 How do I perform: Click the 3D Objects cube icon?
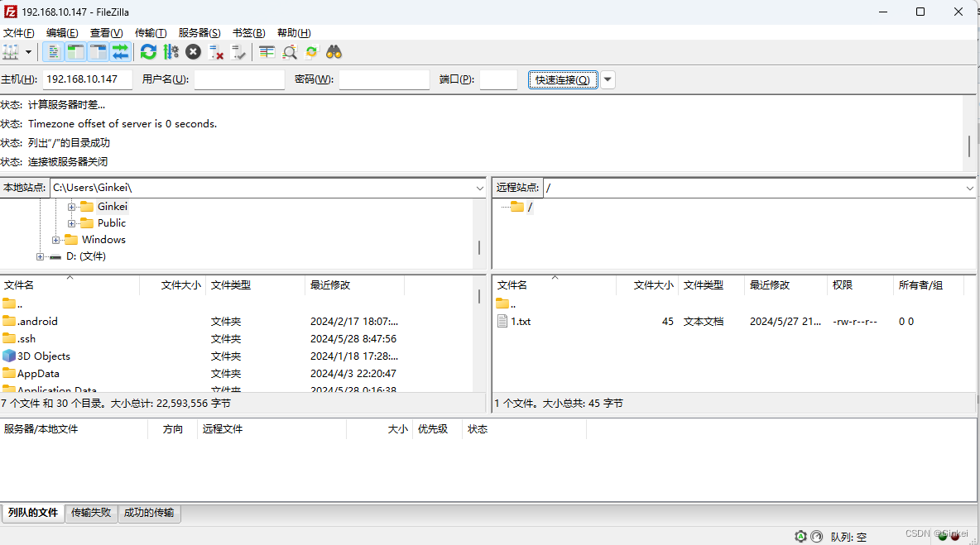pyautogui.click(x=9, y=356)
